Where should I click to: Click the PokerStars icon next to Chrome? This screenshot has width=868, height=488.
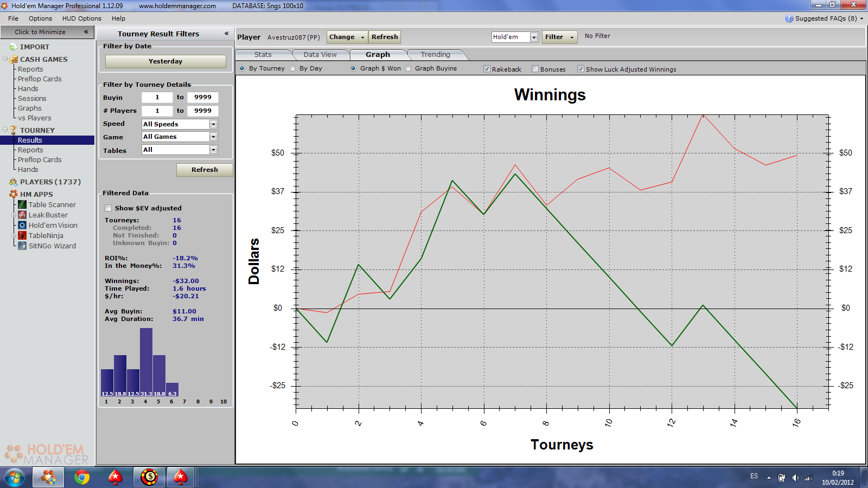tap(116, 477)
